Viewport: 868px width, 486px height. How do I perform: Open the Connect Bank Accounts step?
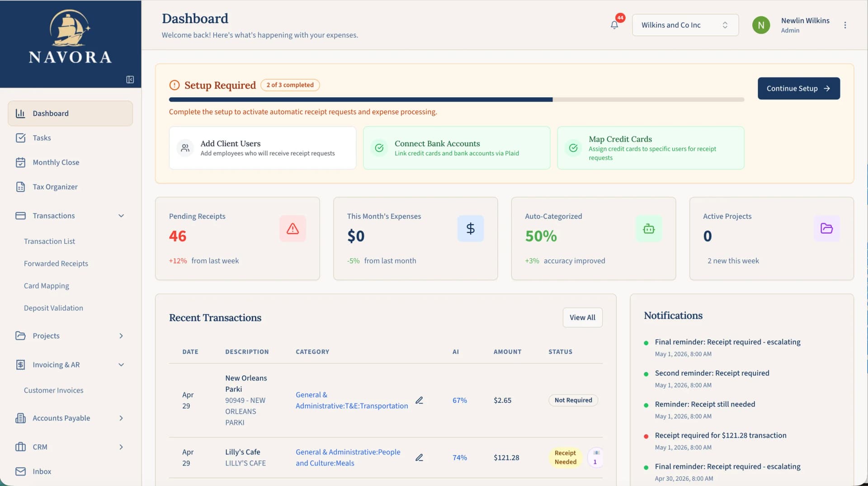[456, 148]
